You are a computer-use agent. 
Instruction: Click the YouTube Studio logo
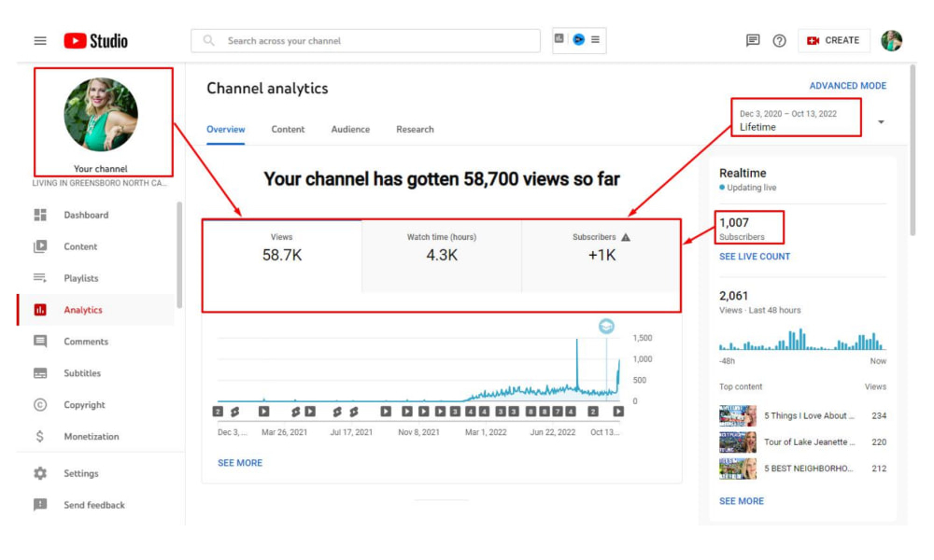pyautogui.click(x=95, y=41)
